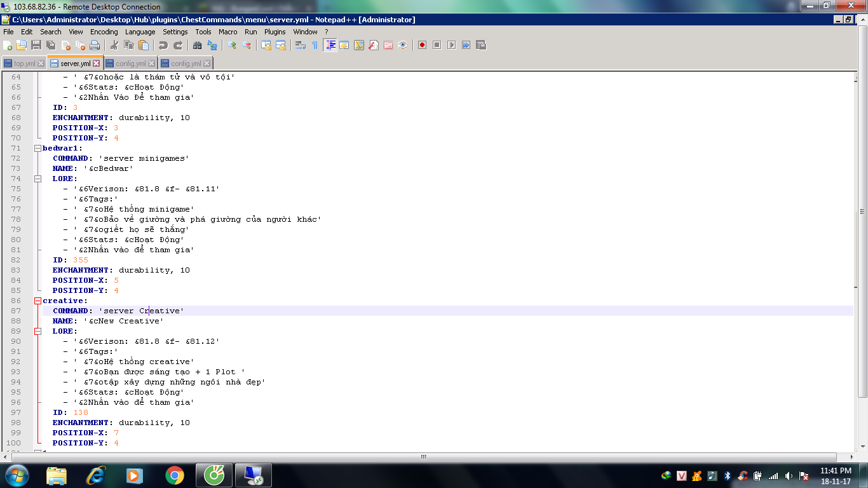
Task: Open the Settings menu
Action: (x=175, y=32)
